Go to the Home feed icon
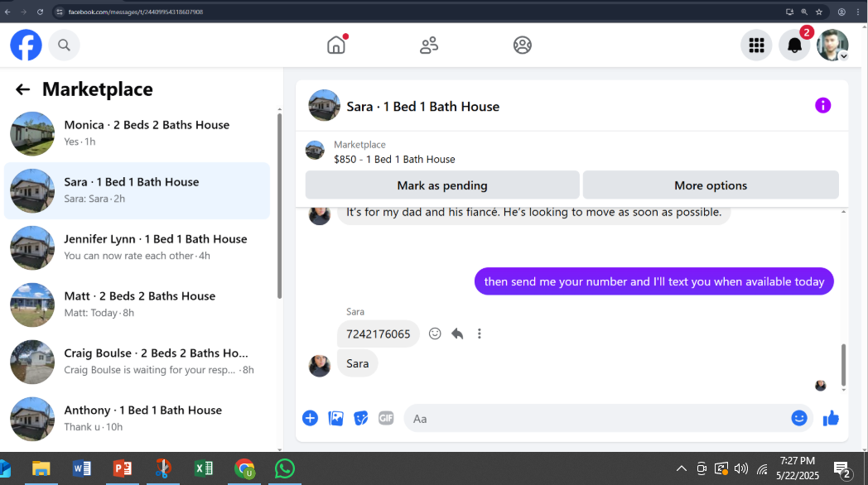The image size is (868, 485). click(x=336, y=45)
